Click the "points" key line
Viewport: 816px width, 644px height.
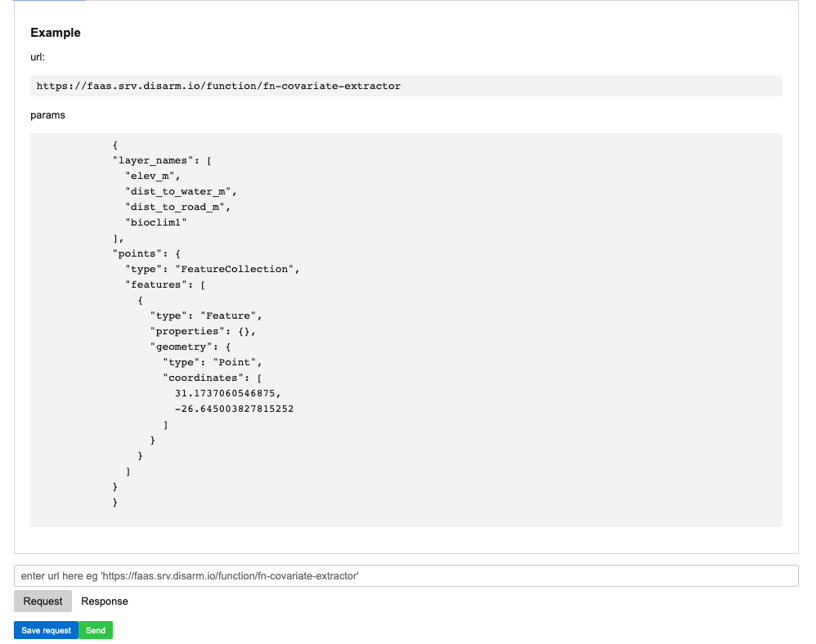tap(146, 254)
